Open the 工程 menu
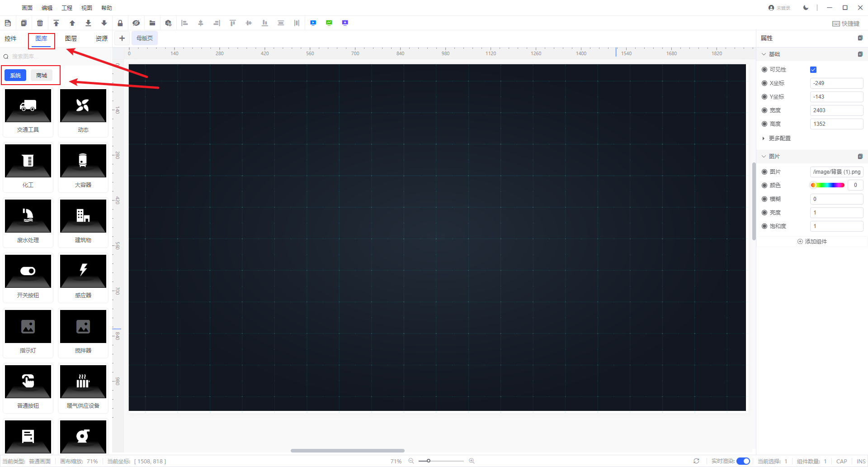The image size is (868, 467). pos(67,8)
